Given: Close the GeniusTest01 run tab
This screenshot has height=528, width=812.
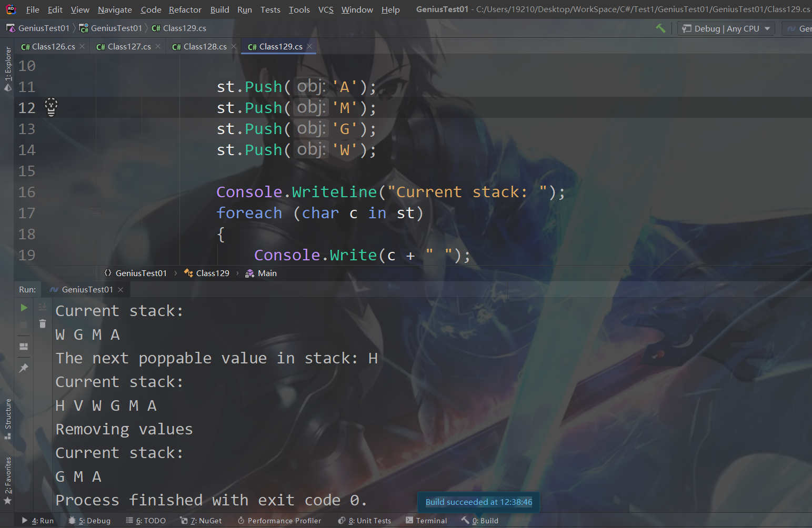Looking at the screenshot, I should pos(121,290).
